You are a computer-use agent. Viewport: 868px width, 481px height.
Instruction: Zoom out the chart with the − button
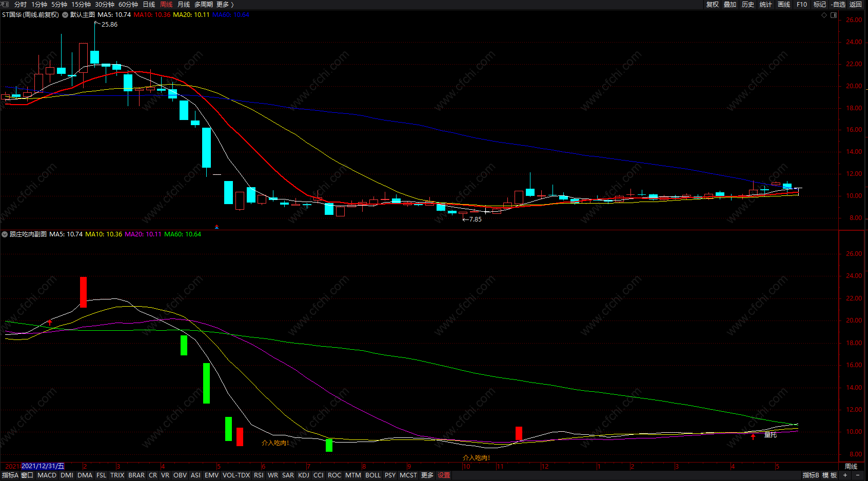[858, 475]
